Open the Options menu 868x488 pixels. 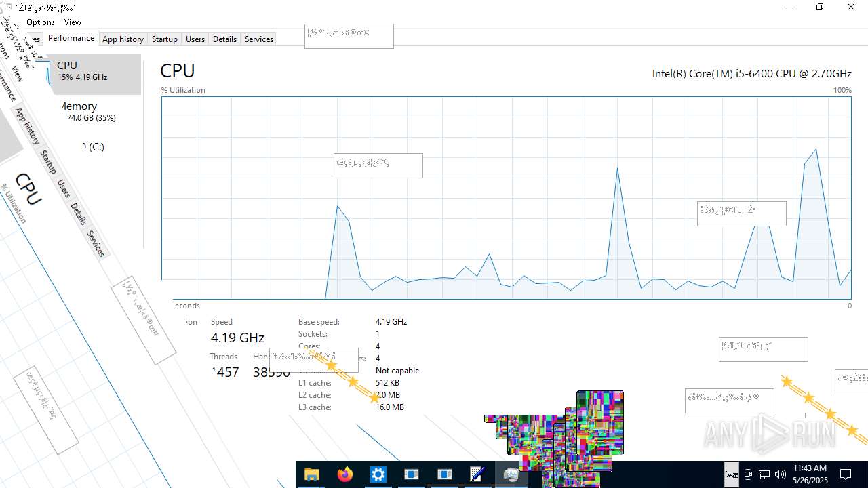[41, 22]
